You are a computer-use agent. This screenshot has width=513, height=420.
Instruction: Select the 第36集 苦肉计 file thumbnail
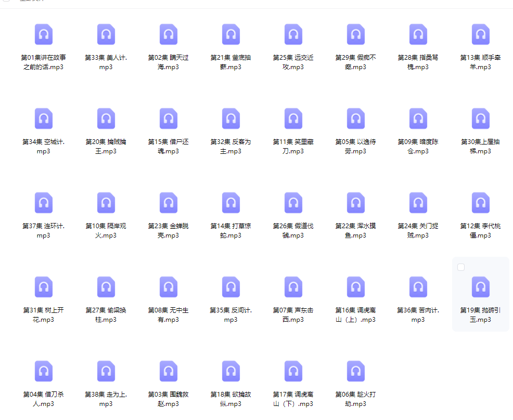point(418,287)
